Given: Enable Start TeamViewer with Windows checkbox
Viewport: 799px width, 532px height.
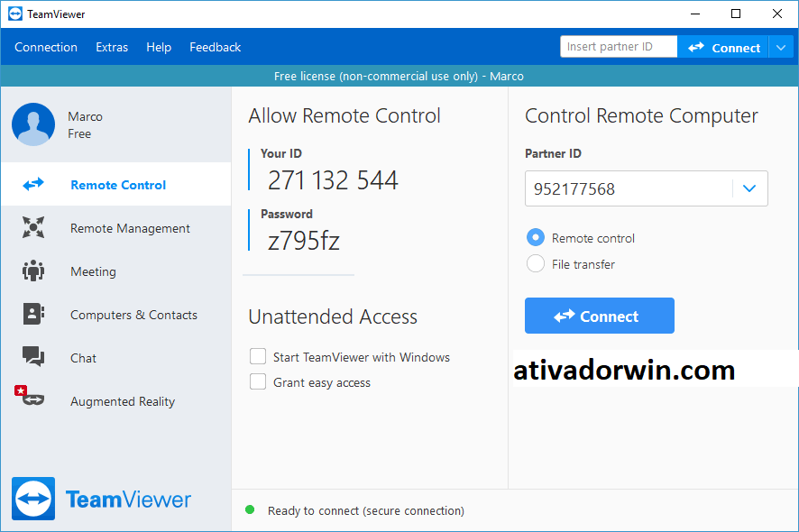Looking at the screenshot, I should point(258,357).
